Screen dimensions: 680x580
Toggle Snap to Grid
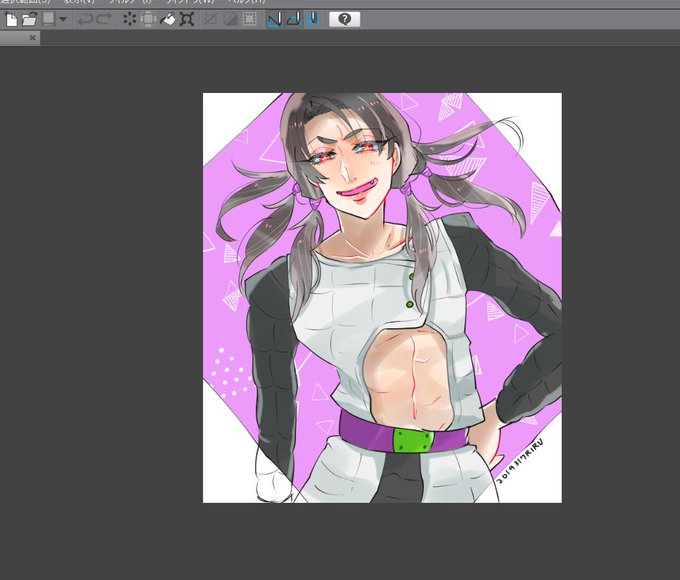313,20
